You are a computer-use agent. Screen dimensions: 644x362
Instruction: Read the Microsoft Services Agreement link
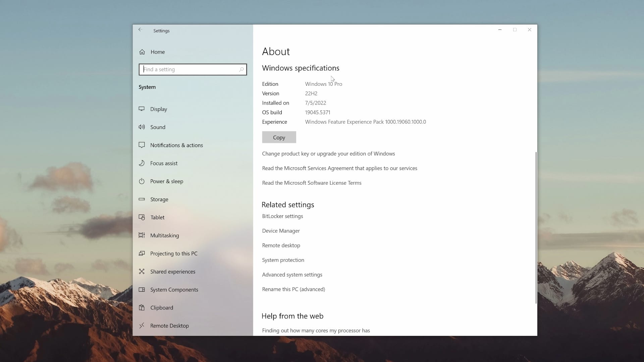click(339, 168)
